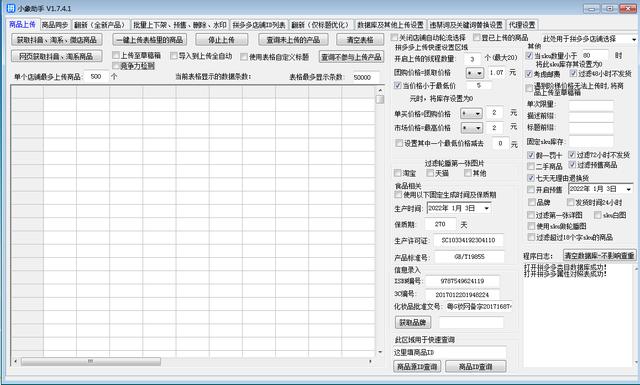This screenshot has height=385, width=640.
Task: Click the 单个店铺最多上传商品 field showing 500
Action: (96, 76)
